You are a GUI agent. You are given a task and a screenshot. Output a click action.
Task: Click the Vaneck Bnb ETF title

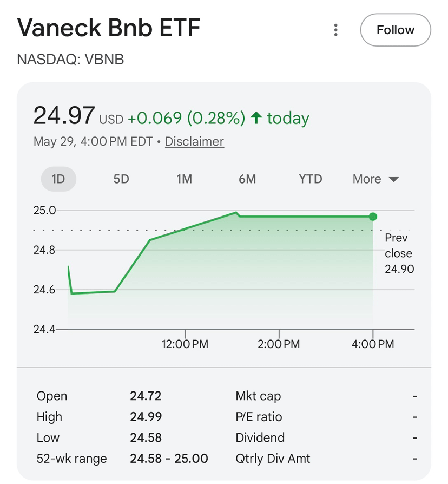click(109, 28)
